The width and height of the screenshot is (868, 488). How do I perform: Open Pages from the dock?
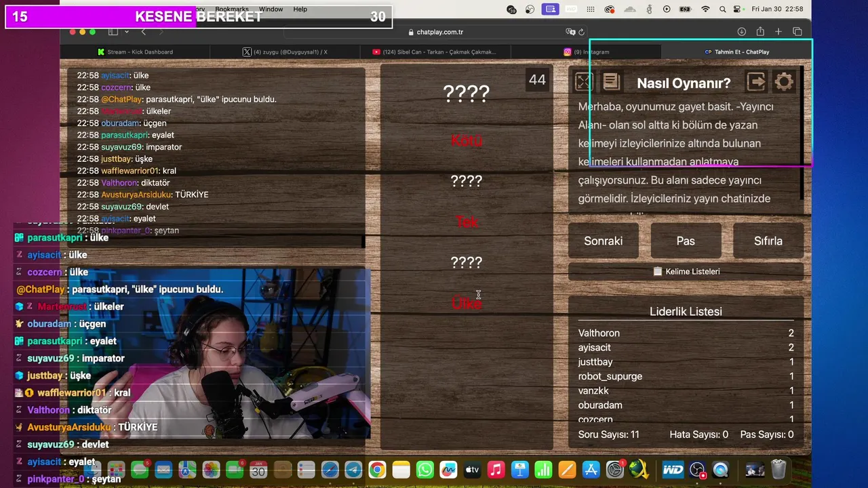pyautogui.click(x=567, y=470)
